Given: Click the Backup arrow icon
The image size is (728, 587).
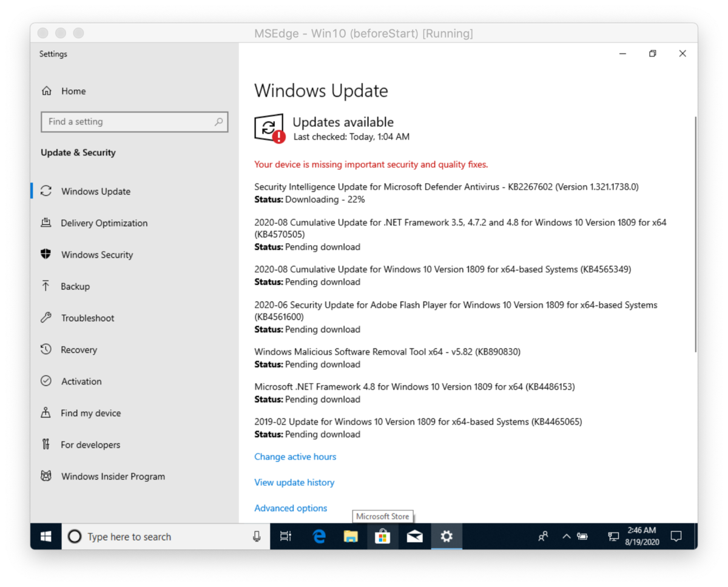Looking at the screenshot, I should [x=46, y=286].
